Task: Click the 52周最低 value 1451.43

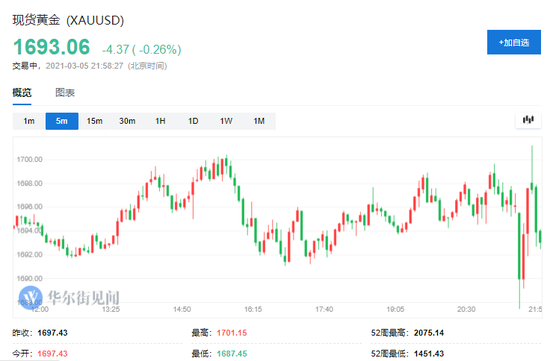Action: click(x=429, y=353)
